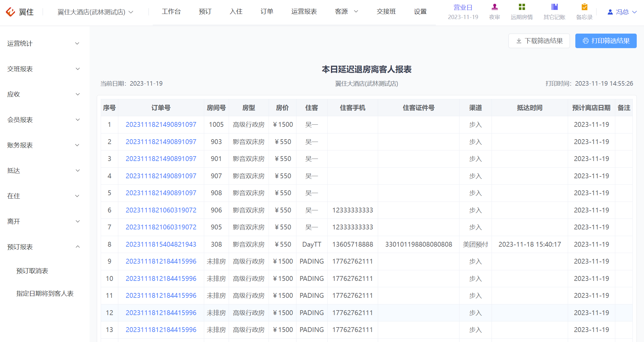Click the 美团预付 channel cell
This screenshot has height=342, width=644.
click(x=476, y=244)
